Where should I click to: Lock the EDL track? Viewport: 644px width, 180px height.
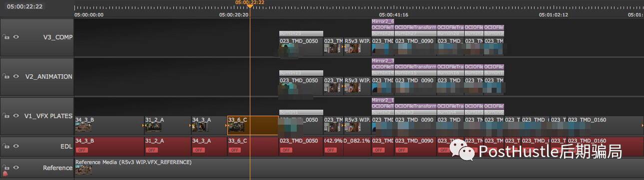coord(6,146)
